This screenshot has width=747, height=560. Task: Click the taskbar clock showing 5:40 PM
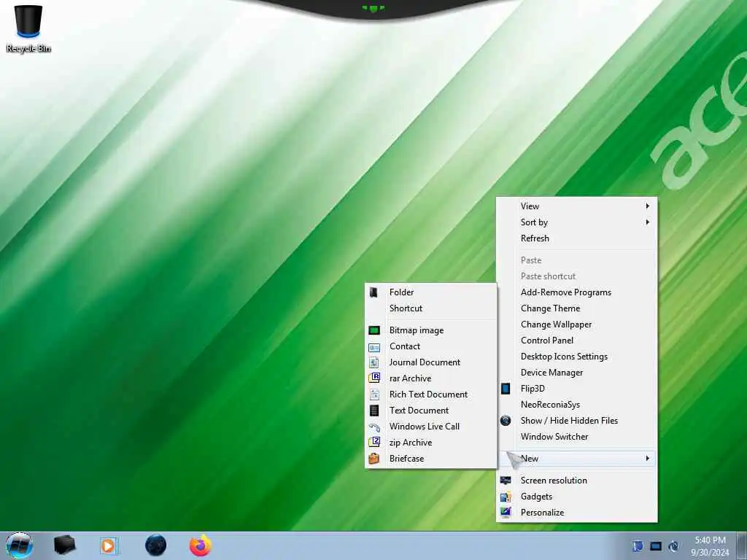pos(710,546)
